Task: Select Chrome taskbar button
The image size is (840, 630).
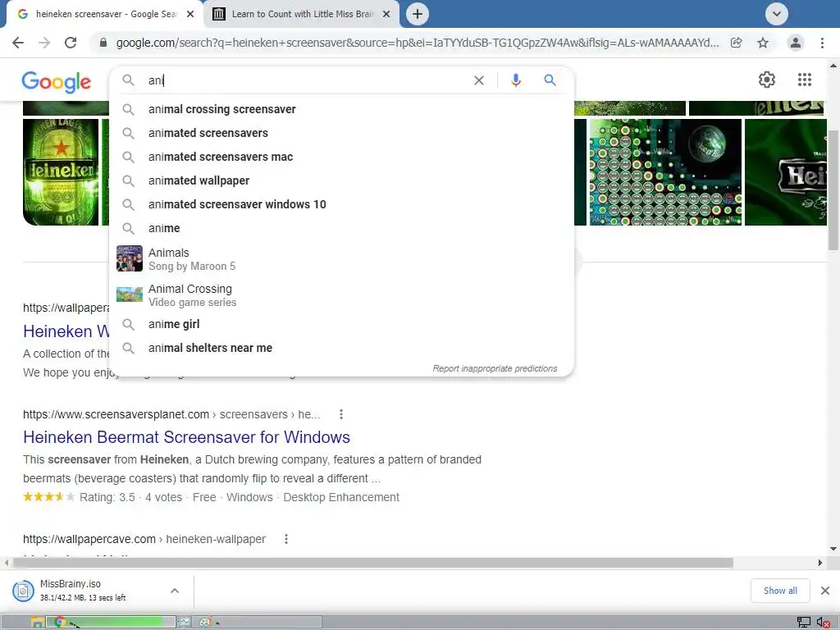Action: pos(111,622)
